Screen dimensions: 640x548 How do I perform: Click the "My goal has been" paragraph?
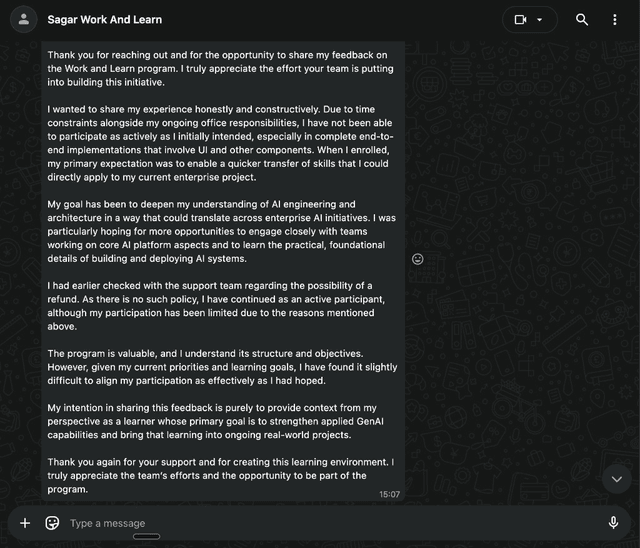(x=222, y=231)
